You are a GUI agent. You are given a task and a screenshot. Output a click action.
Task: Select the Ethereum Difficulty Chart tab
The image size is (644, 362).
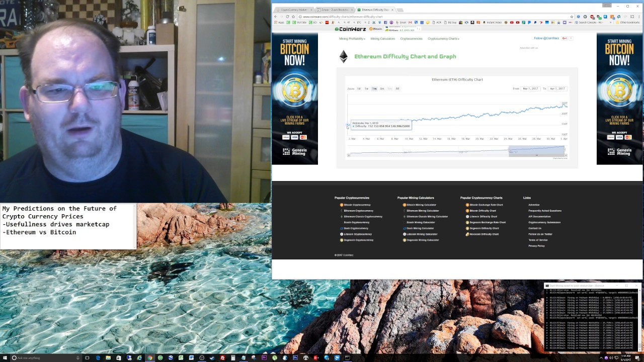[x=375, y=10]
